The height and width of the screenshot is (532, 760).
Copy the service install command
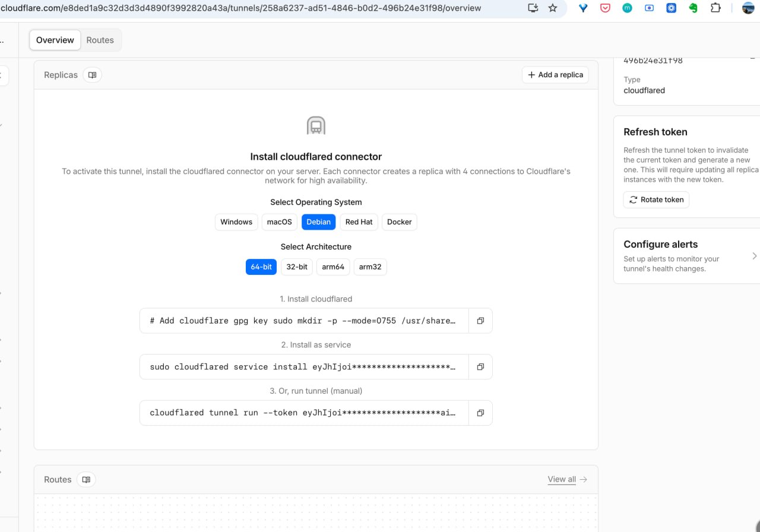[480, 367]
